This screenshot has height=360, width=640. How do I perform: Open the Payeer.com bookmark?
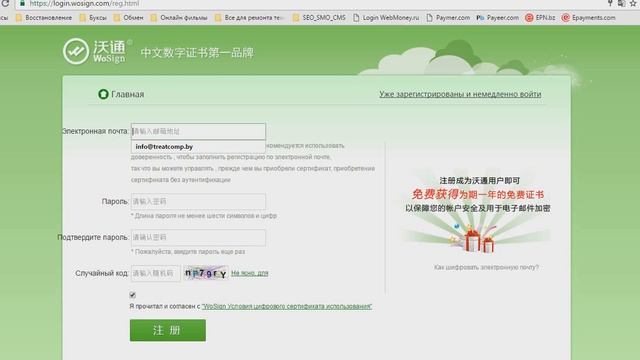(x=498, y=18)
